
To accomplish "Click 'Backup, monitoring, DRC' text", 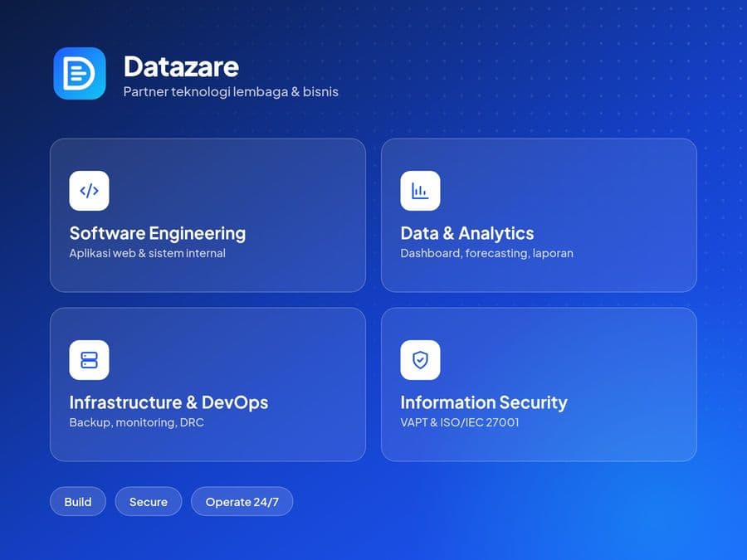I will point(137,422).
